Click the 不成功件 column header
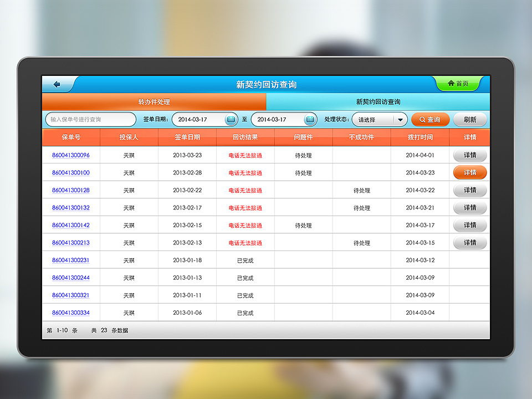 click(x=362, y=137)
